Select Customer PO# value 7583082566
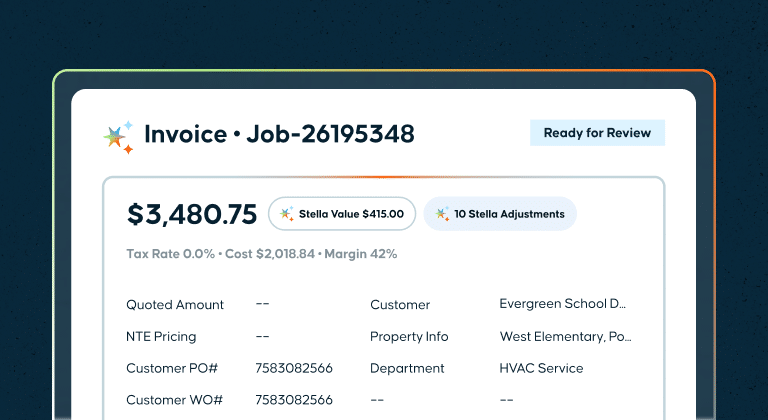The width and height of the screenshot is (768, 420). (x=294, y=369)
